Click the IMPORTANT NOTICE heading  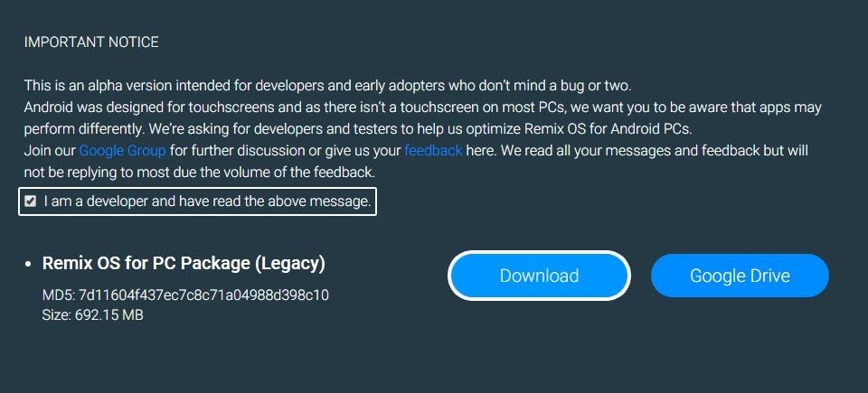click(91, 42)
